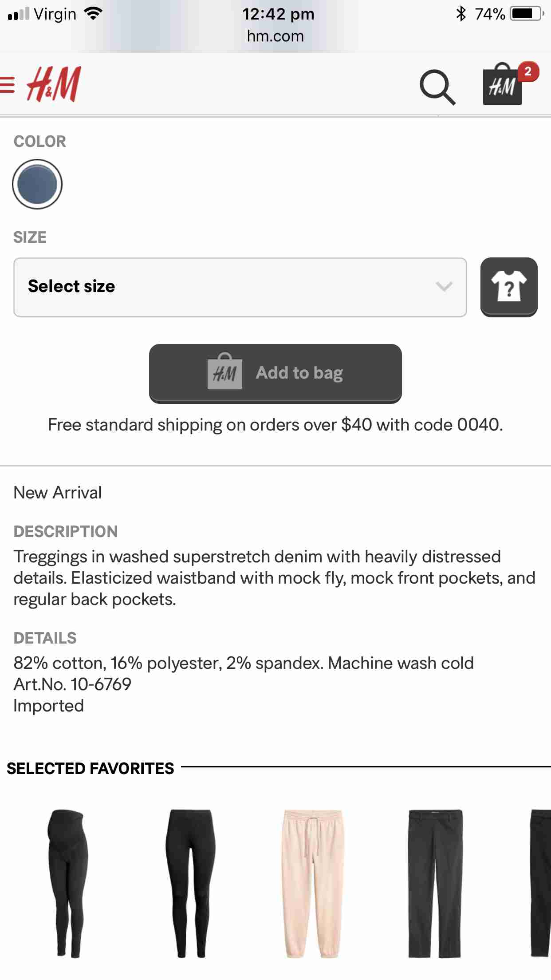The height and width of the screenshot is (980, 551).
Task: Tap the Selected Favorites heading
Action: pos(91,769)
